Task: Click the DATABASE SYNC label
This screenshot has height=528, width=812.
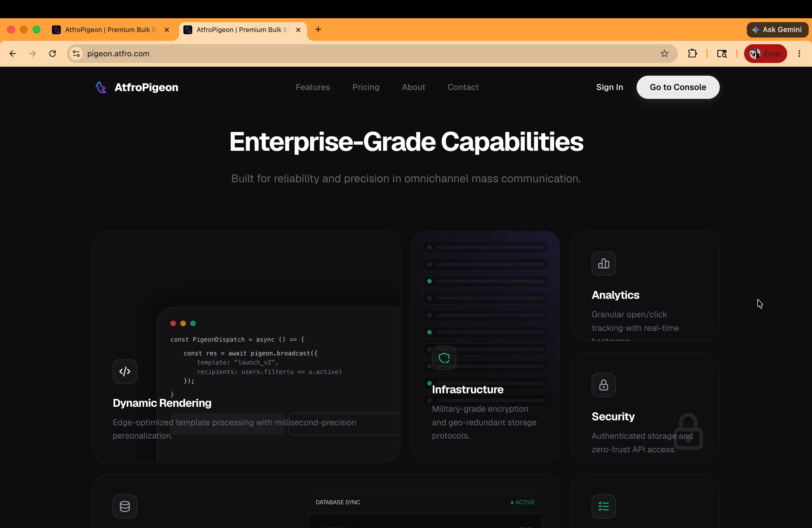Action: tap(338, 502)
